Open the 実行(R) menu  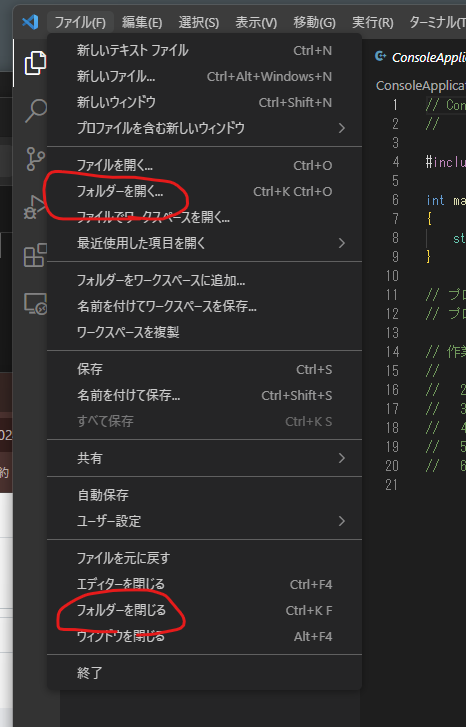click(x=372, y=22)
